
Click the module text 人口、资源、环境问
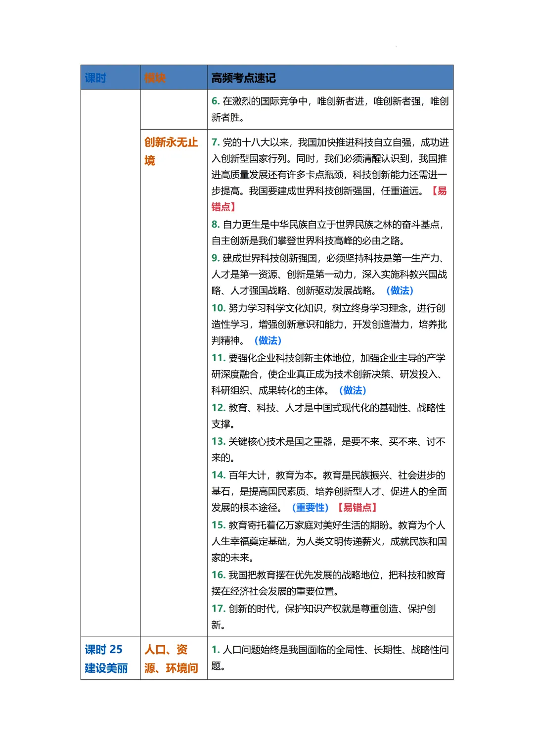[x=170, y=659]
